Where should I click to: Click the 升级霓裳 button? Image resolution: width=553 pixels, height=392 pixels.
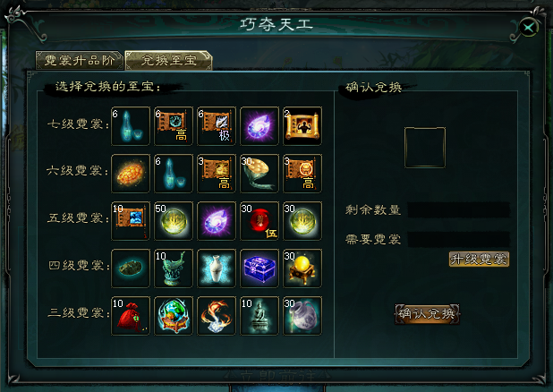coord(479,259)
